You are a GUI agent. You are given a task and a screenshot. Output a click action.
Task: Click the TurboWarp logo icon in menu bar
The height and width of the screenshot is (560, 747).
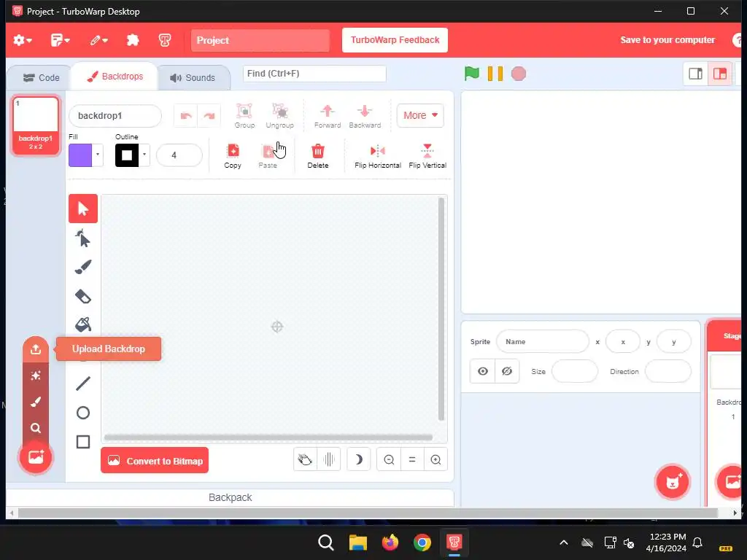click(x=165, y=40)
